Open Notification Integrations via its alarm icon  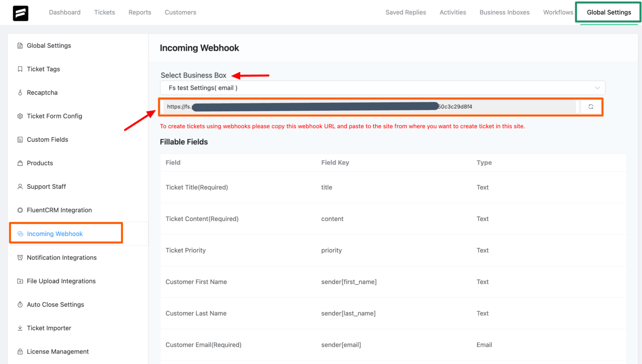(x=20, y=257)
